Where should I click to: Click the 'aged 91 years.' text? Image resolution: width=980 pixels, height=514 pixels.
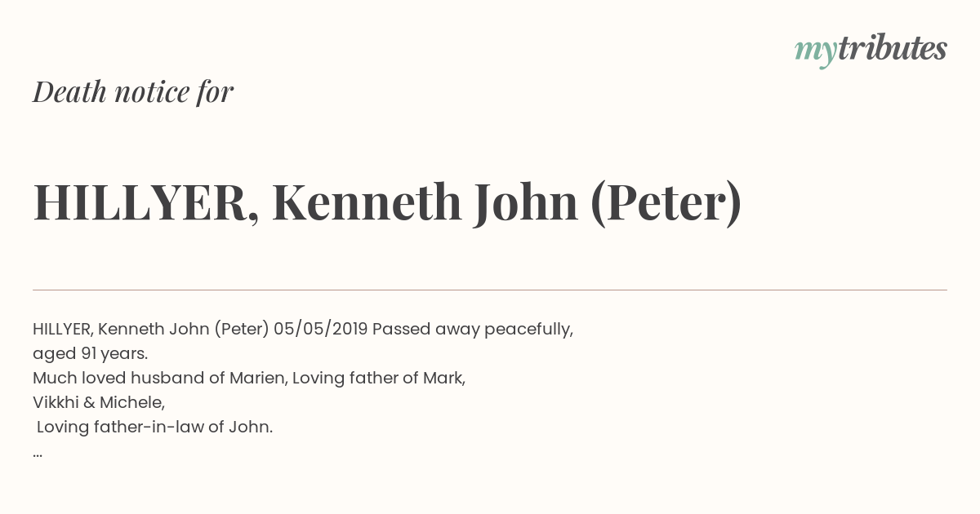tap(90, 353)
